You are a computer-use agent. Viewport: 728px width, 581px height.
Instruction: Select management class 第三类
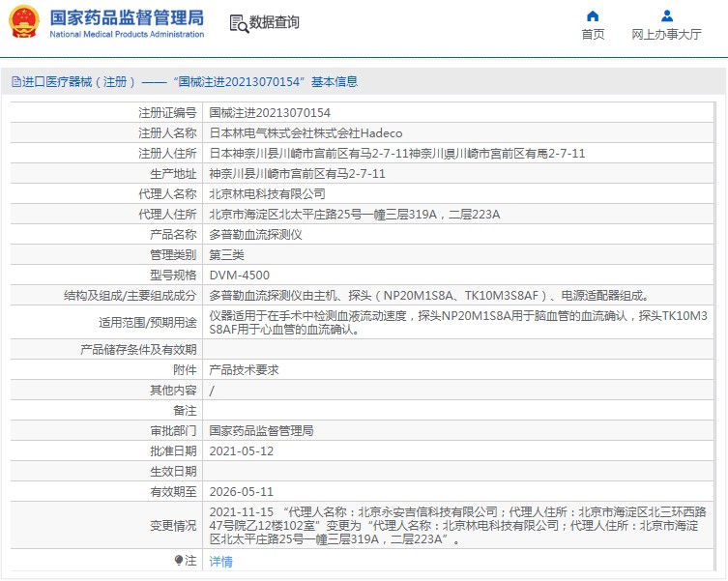(226, 255)
